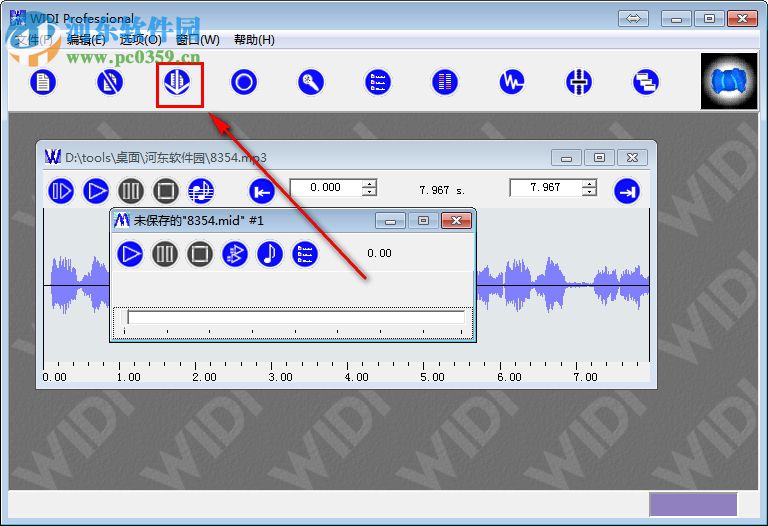Click the new document icon in main toolbar
Image resolution: width=768 pixels, height=526 pixels.
[43, 82]
